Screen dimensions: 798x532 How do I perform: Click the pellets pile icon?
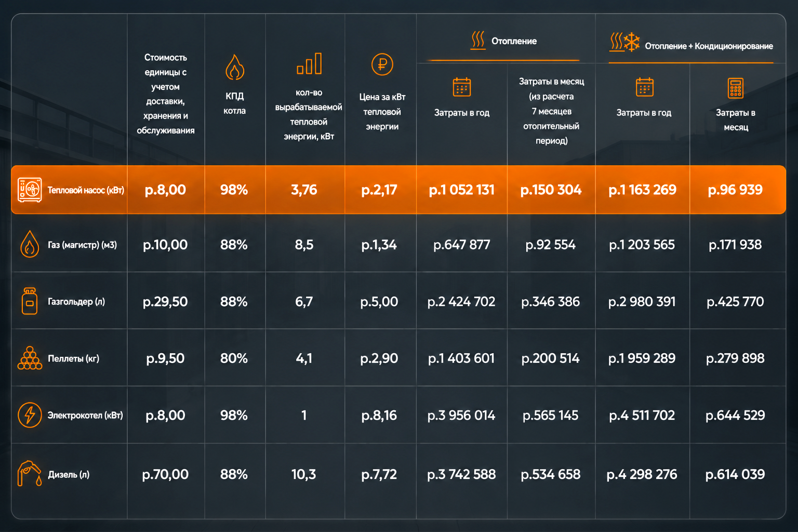[x=30, y=358]
